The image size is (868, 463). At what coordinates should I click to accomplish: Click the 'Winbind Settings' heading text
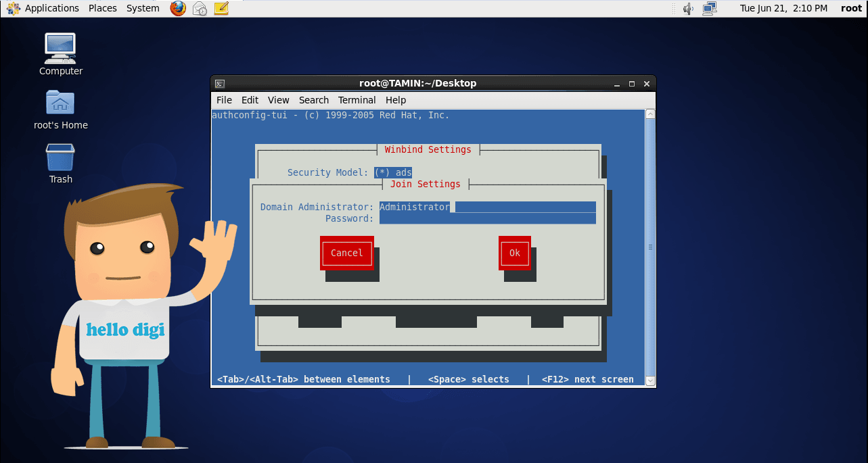(428, 149)
